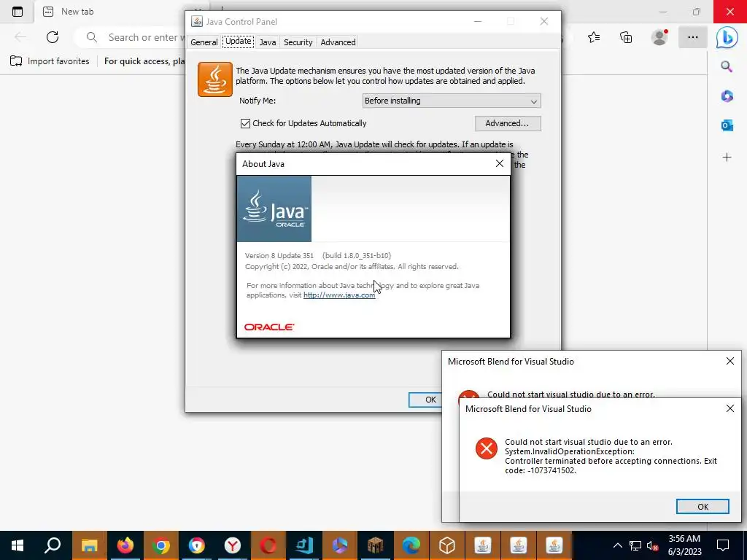The height and width of the screenshot is (560, 747).
Task: Open Microsoft 365 in Edge sidebar
Action: pos(727,96)
